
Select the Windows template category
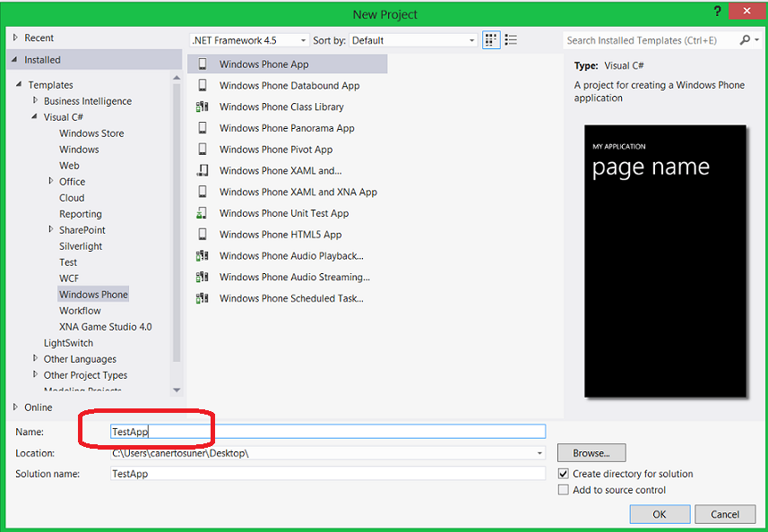click(x=79, y=150)
